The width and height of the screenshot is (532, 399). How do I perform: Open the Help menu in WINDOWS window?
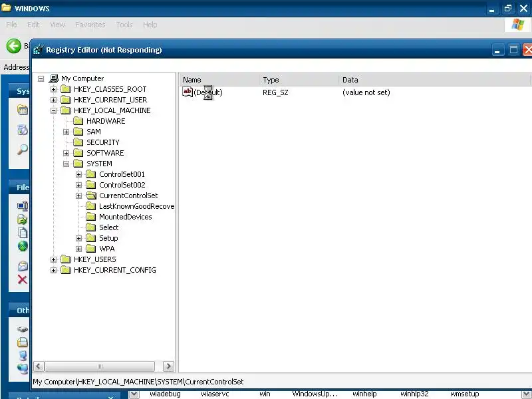[x=150, y=25]
